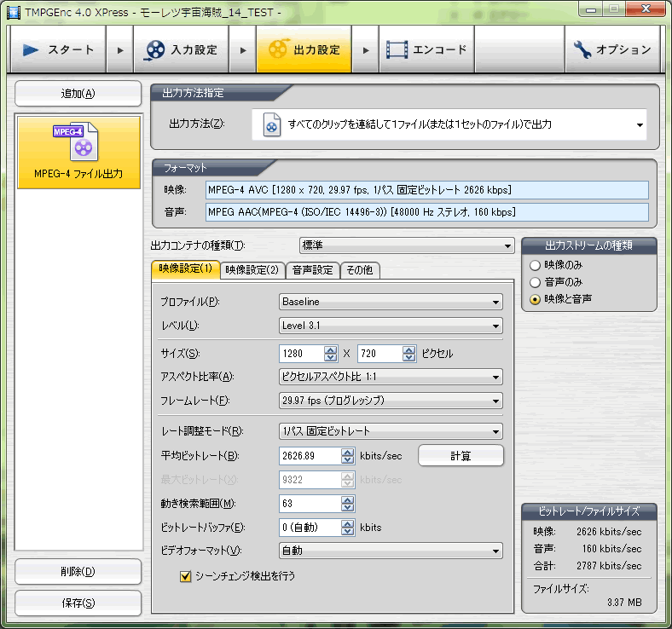Click the エンコード filmstrip icon

coord(397,49)
